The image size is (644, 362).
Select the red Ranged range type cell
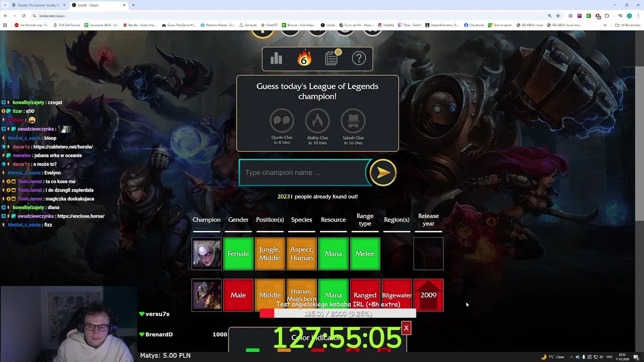click(x=365, y=295)
